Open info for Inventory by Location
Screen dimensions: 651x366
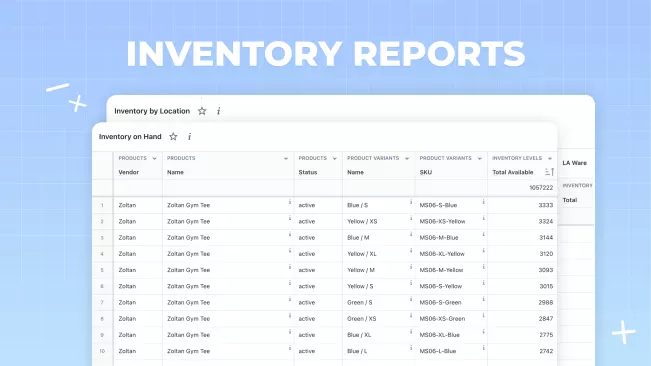(218, 111)
